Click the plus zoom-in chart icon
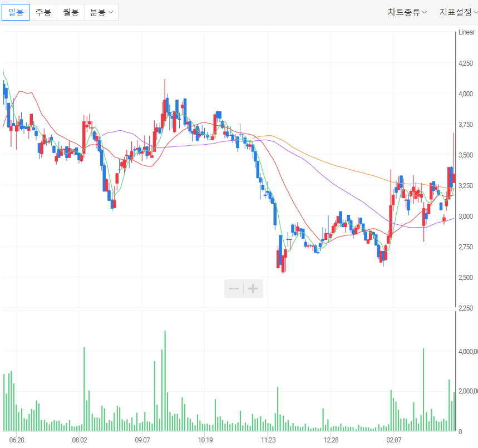This screenshot has width=478, height=448. (253, 288)
